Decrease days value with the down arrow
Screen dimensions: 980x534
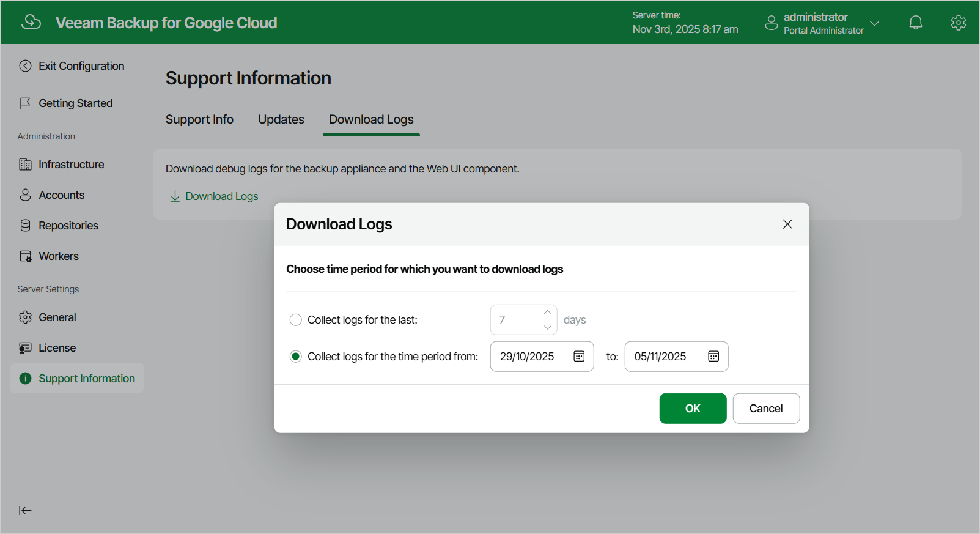click(x=548, y=327)
